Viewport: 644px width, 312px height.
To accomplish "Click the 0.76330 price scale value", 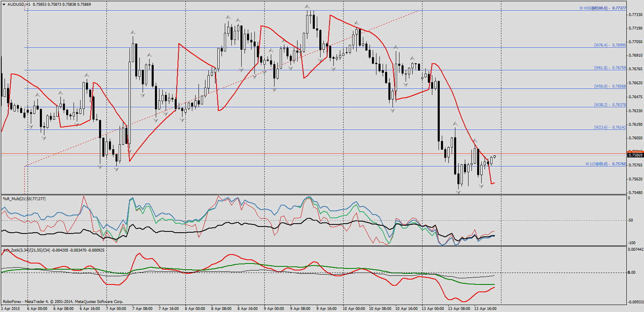I will (x=635, y=111).
